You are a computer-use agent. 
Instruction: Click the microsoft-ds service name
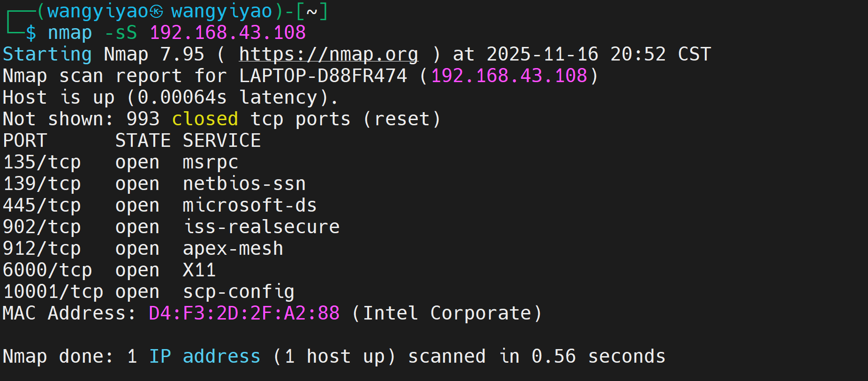tap(249, 206)
